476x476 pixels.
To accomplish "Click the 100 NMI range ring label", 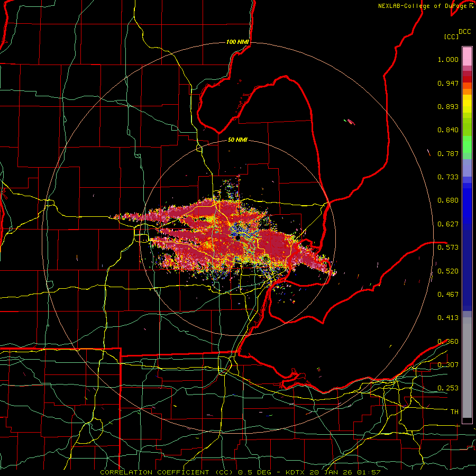I will pos(237,42).
